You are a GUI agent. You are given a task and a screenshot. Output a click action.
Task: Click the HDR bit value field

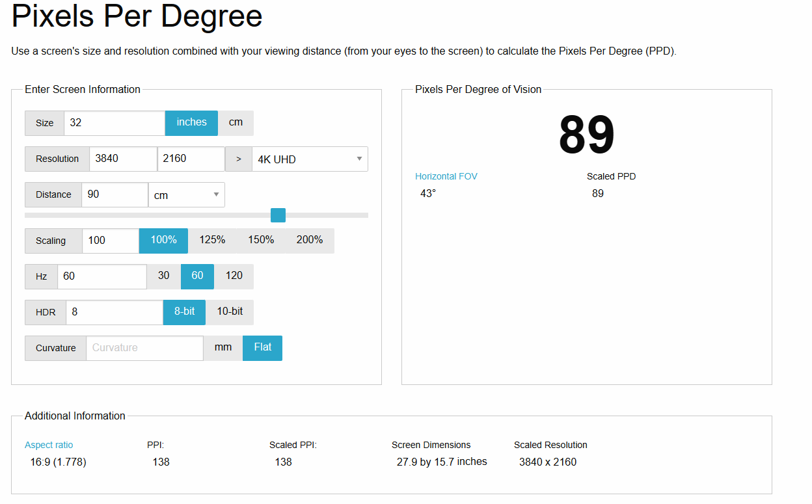click(x=115, y=312)
